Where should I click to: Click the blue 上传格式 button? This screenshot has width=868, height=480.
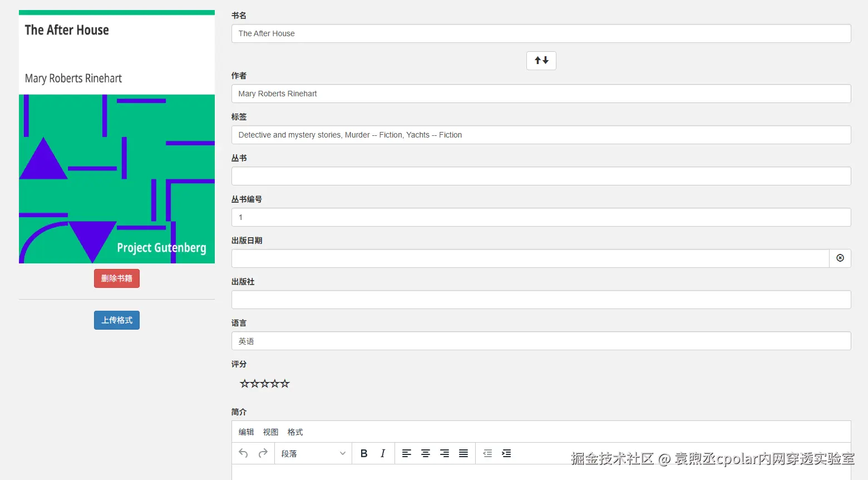[x=117, y=320]
